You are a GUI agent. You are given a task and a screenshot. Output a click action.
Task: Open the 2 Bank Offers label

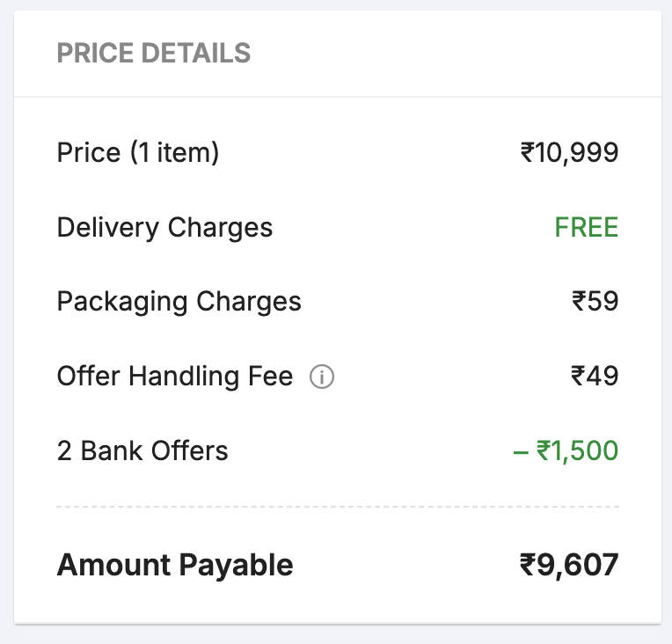(x=142, y=451)
